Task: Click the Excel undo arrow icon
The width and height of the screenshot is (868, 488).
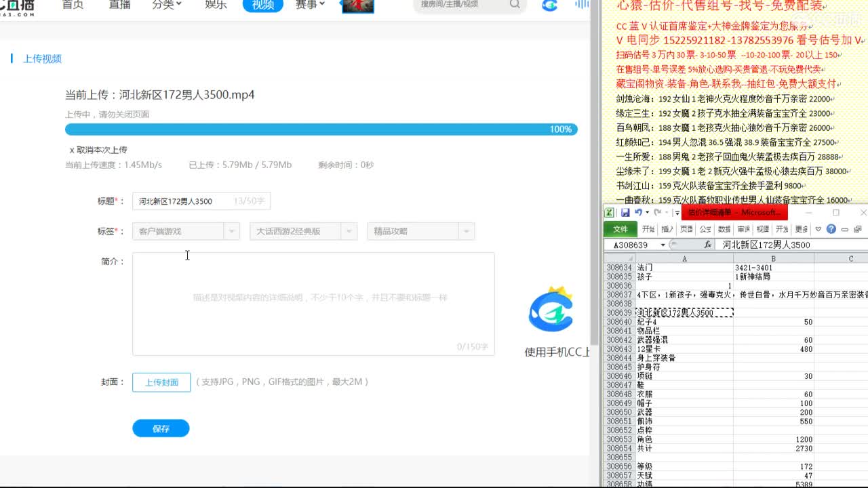Action: coord(638,213)
